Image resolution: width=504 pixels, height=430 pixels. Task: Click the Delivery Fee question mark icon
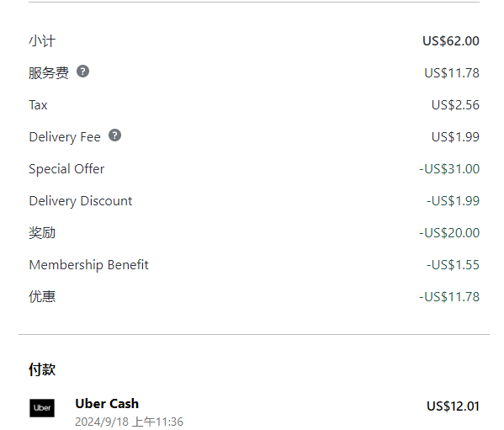coord(114,135)
